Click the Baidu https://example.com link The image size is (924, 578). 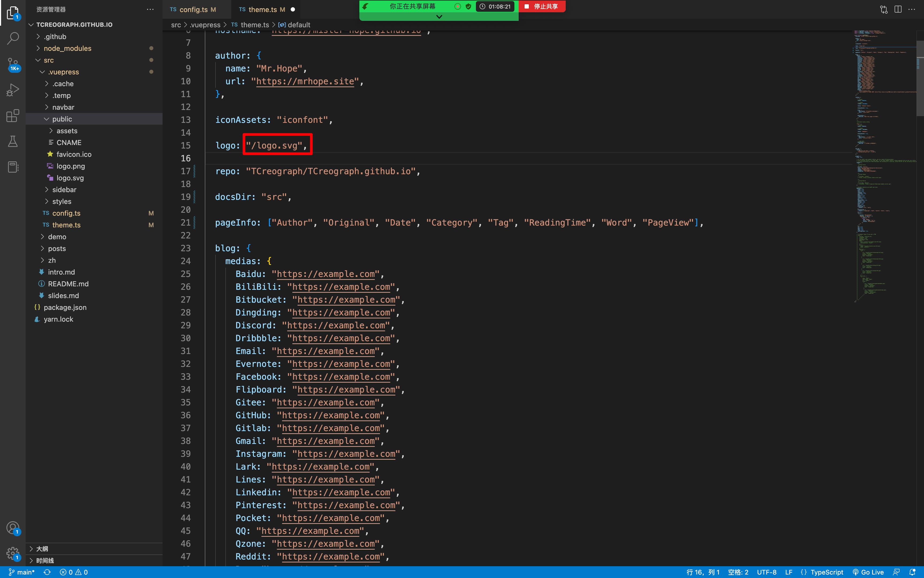[326, 274]
